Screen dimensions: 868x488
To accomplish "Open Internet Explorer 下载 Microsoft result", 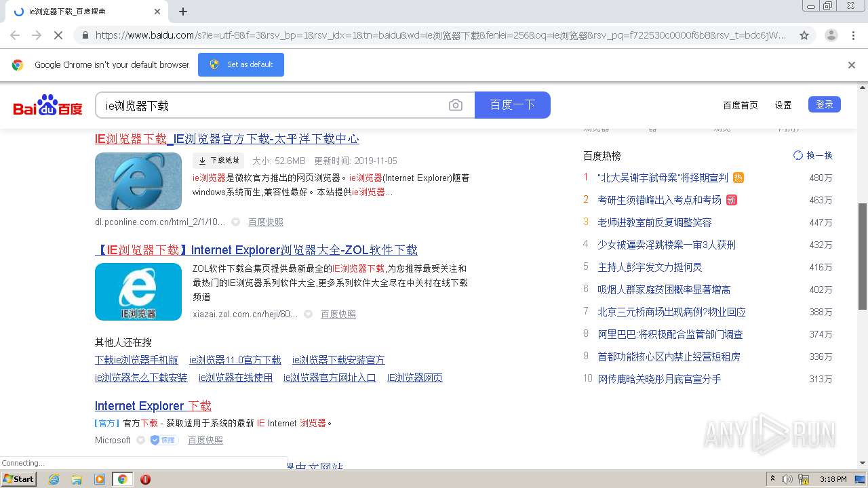I will (x=153, y=406).
